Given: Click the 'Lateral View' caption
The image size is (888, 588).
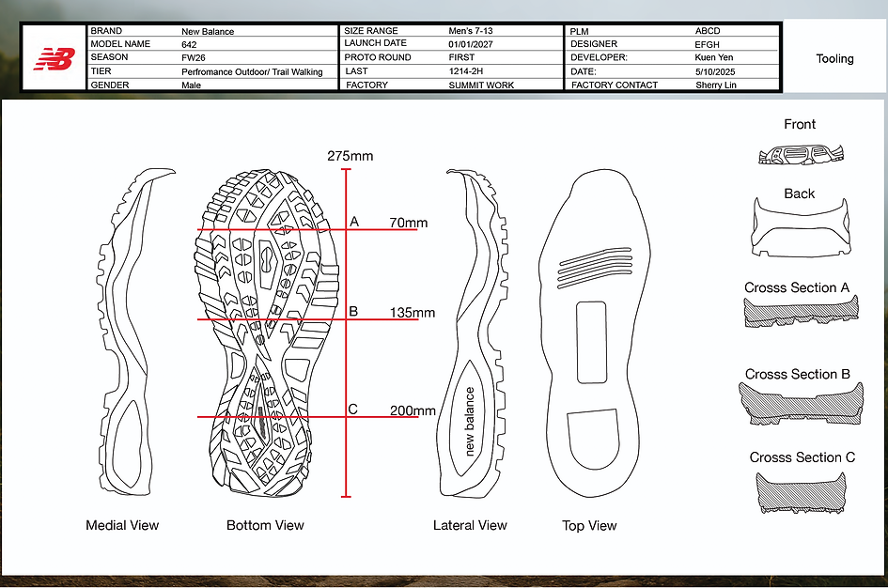Looking at the screenshot, I should point(470,526).
